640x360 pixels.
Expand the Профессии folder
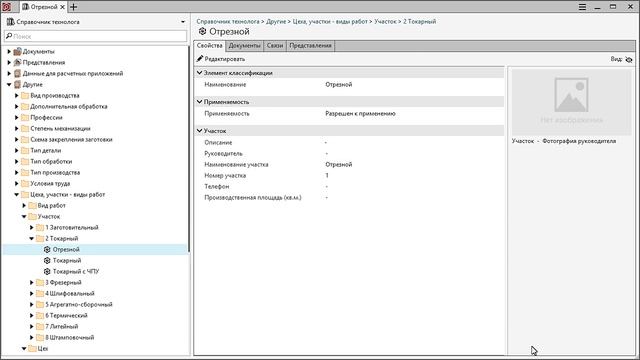(17, 118)
